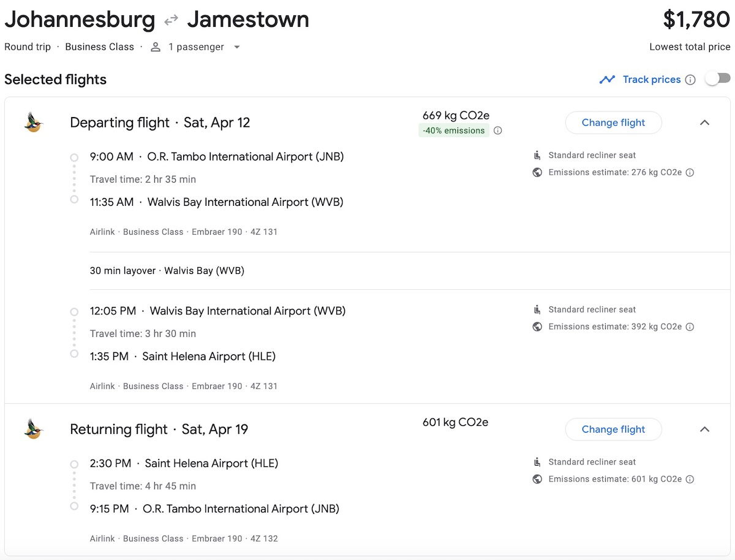Image resolution: width=735 pixels, height=560 pixels.
Task: Click the -40% emissions green badge
Action: 454,131
